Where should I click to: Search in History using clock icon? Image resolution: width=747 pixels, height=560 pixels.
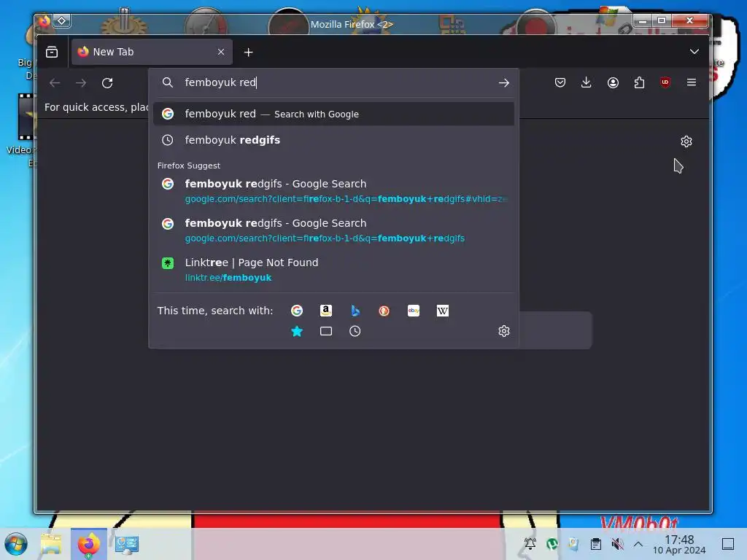click(355, 332)
